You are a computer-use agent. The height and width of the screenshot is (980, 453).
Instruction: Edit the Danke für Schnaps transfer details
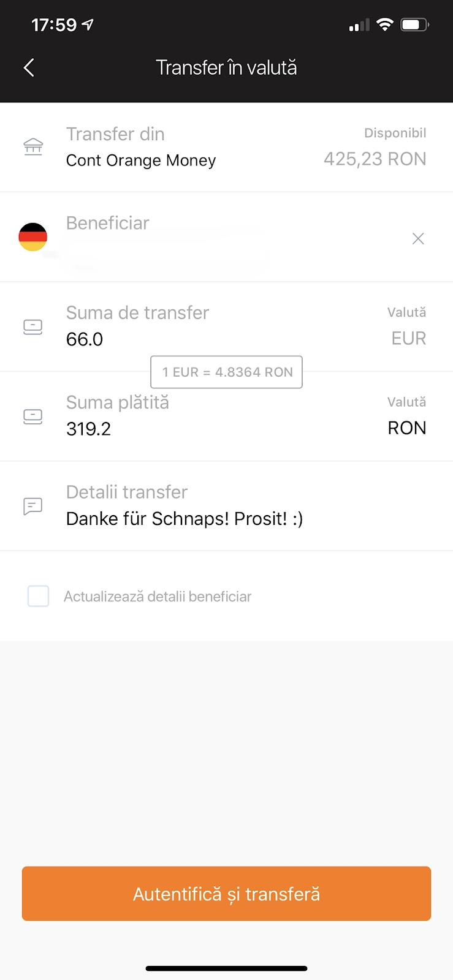185,519
